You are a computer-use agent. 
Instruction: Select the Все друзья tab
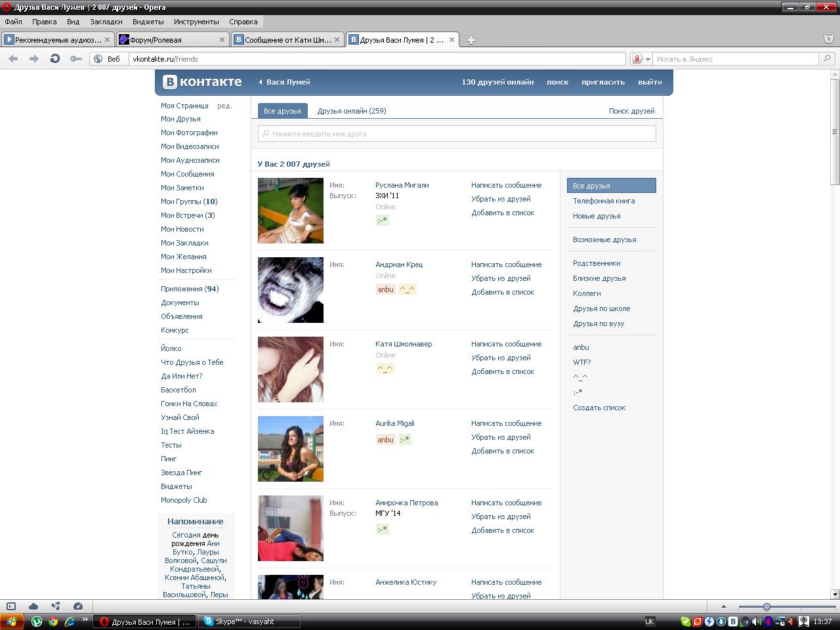(x=282, y=111)
